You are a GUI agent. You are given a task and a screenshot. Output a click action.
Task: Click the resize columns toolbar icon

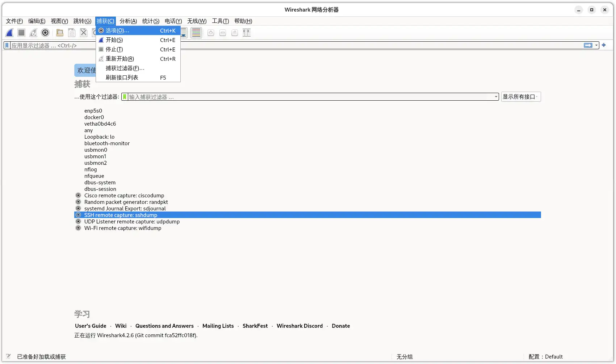(x=247, y=33)
